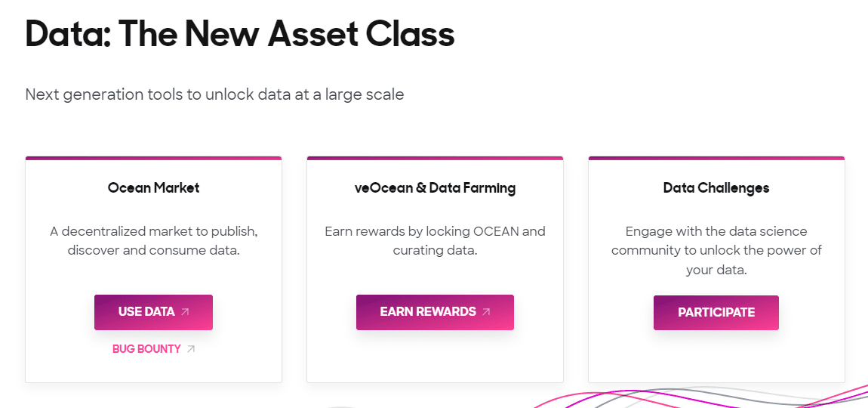The width and height of the screenshot is (868, 408).
Task: Click the EARN REWARDS button
Action: (x=435, y=312)
